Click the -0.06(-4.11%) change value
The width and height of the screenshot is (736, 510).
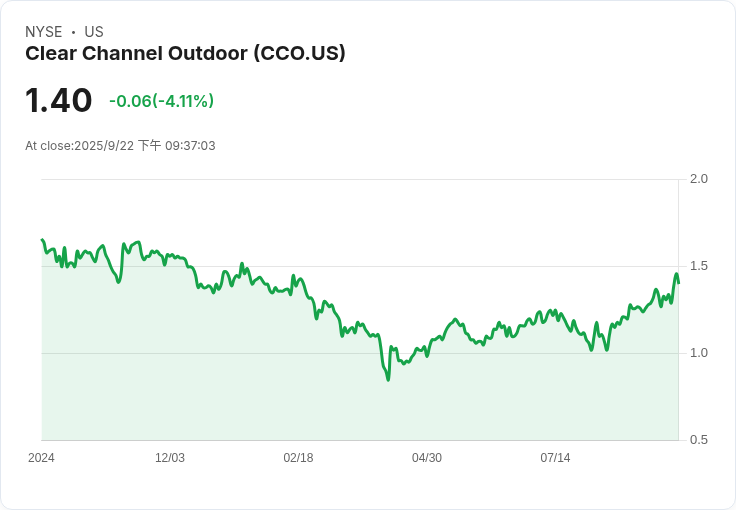pos(161,101)
